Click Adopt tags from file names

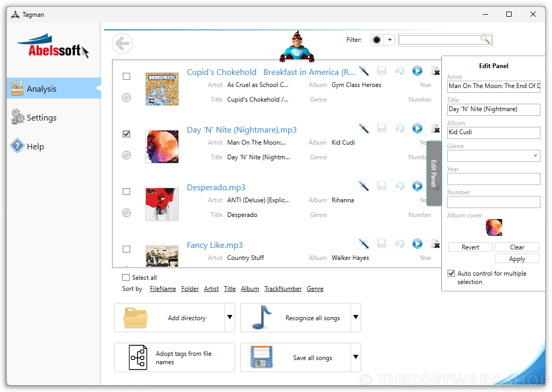(x=175, y=357)
